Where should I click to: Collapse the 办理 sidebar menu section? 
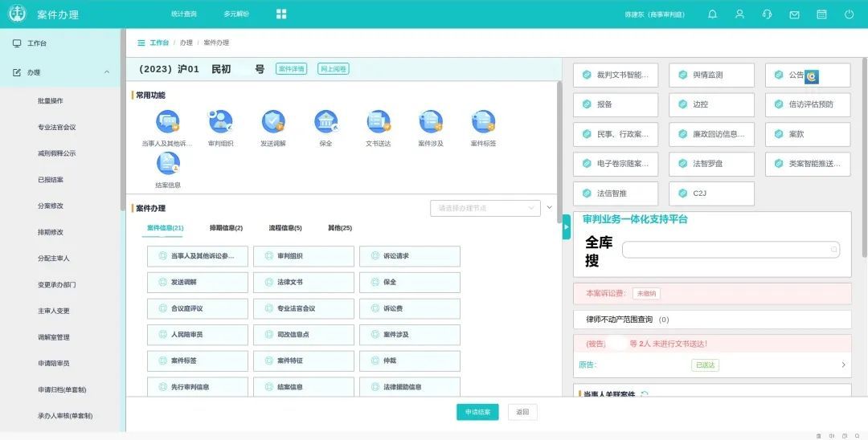[107, 72]
